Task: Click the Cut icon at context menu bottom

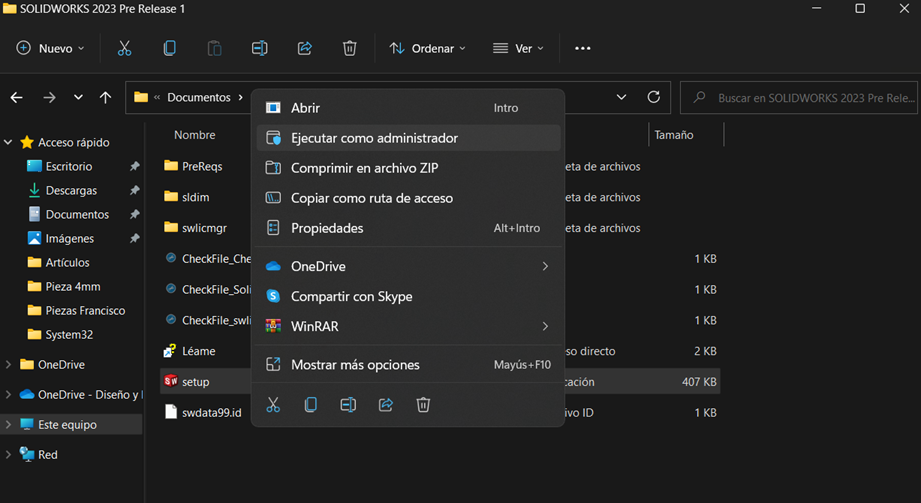Action: coord(273,404)
